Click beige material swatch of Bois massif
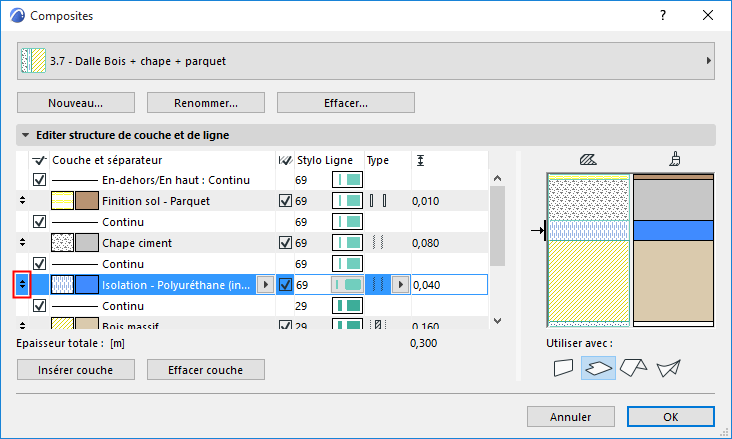Image resolution: width=732 pixels, height=439 pixels. click(87, 323)
